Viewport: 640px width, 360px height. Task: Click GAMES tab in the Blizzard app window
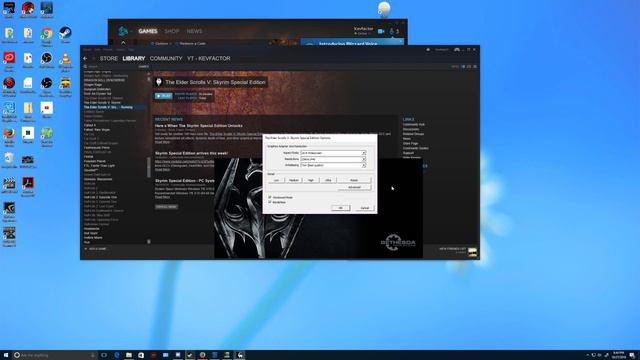tap(147, 31)
